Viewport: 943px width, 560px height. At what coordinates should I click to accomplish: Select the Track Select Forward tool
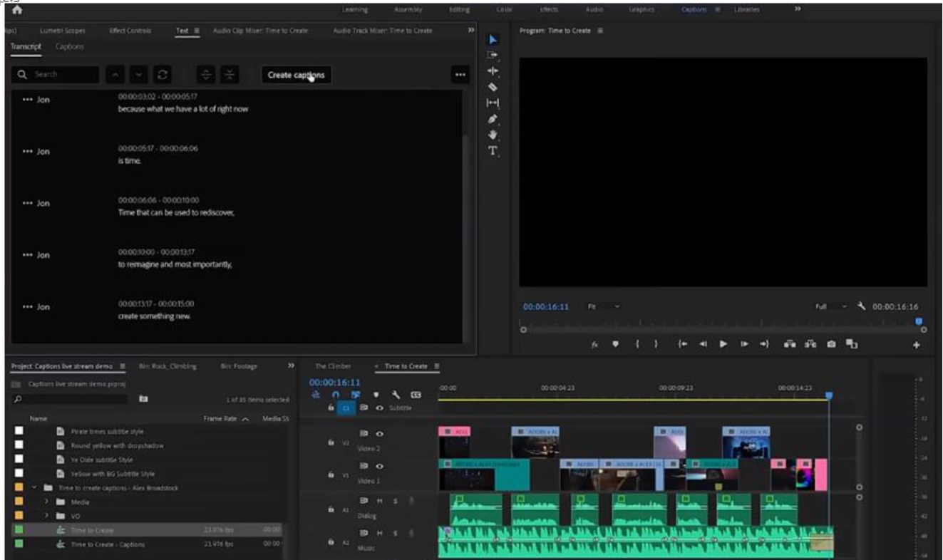tap(493, 55)
